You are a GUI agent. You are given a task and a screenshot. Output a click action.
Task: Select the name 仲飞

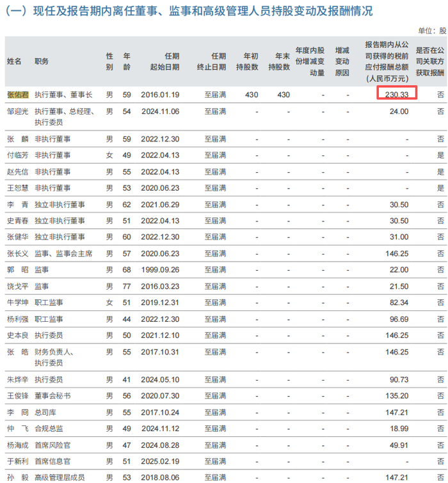18,429
